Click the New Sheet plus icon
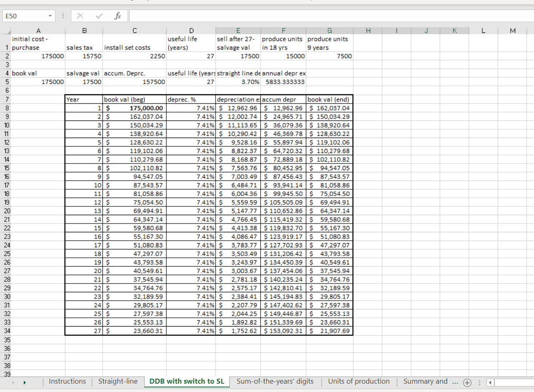534x392 pixels. pos(467,382)
